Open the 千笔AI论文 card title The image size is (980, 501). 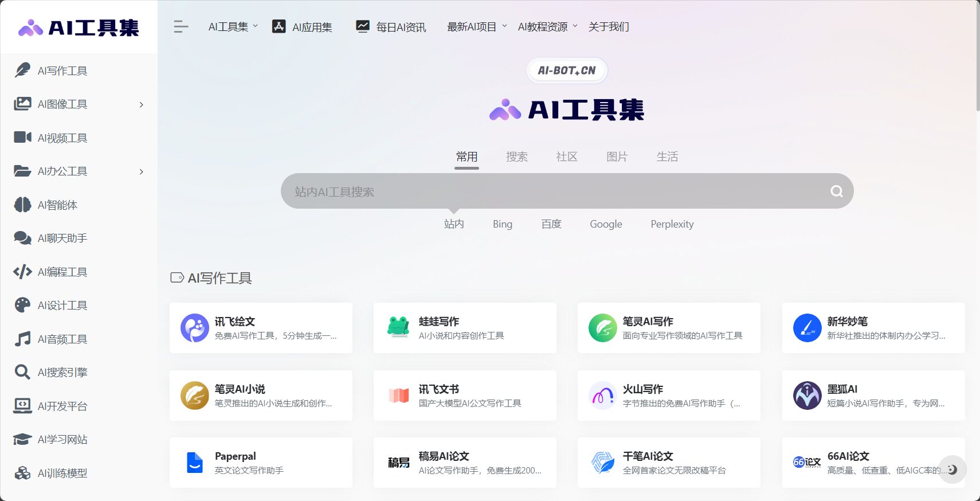click(648, 456)
